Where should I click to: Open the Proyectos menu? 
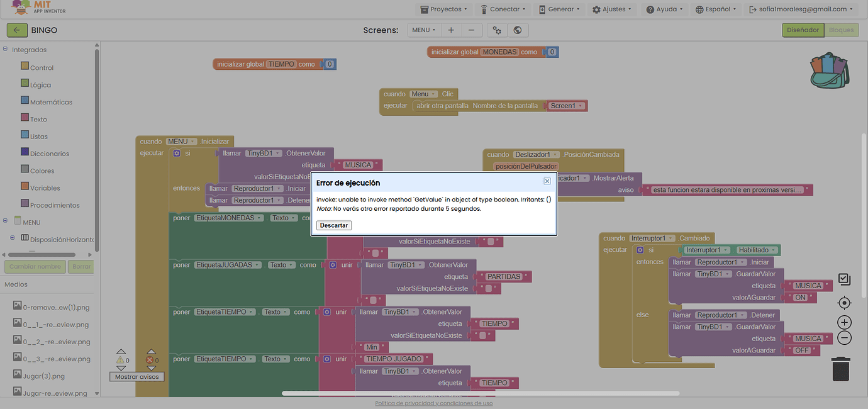point(444,9)
